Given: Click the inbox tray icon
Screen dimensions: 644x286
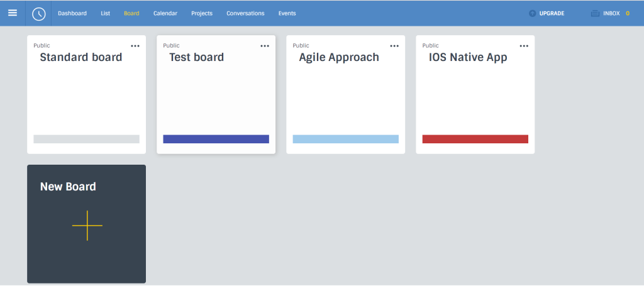Looking at the screenshot, I should [595, 14].
